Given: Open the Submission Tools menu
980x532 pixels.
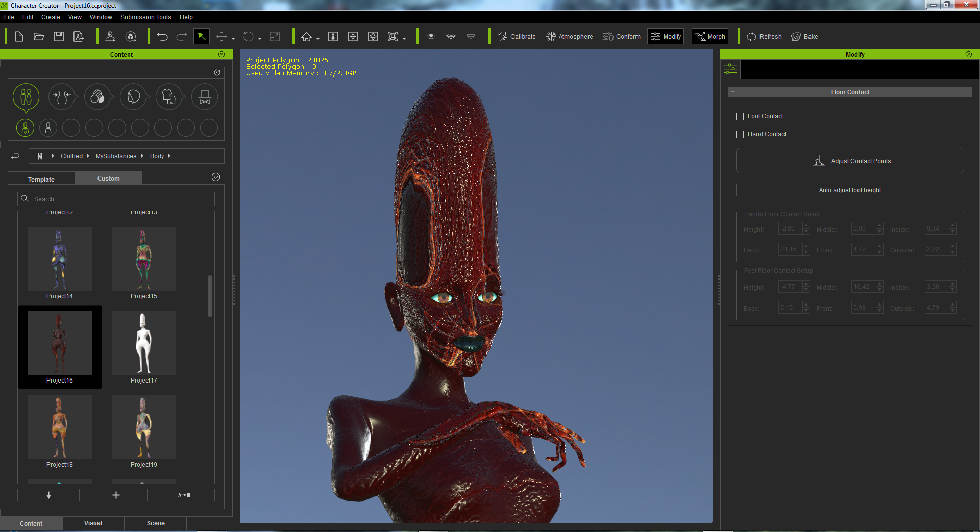Looking at the screenshot, I should pyautogui.click(x=145, y=17).
